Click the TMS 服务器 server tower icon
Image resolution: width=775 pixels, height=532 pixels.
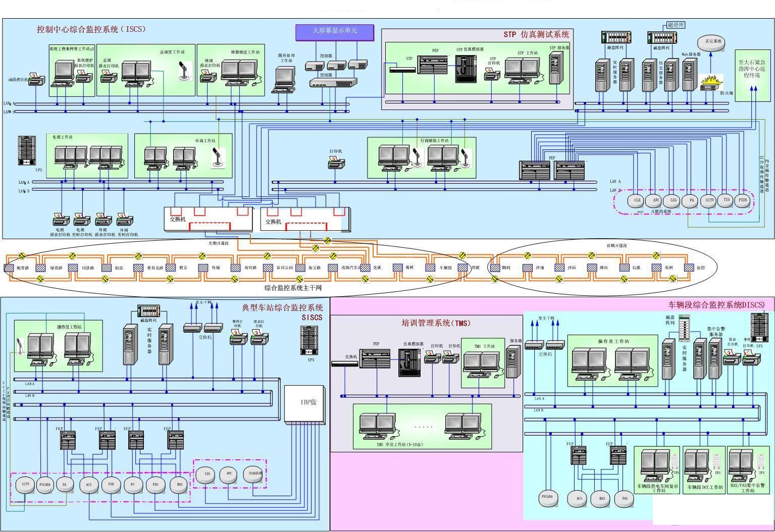513,362
